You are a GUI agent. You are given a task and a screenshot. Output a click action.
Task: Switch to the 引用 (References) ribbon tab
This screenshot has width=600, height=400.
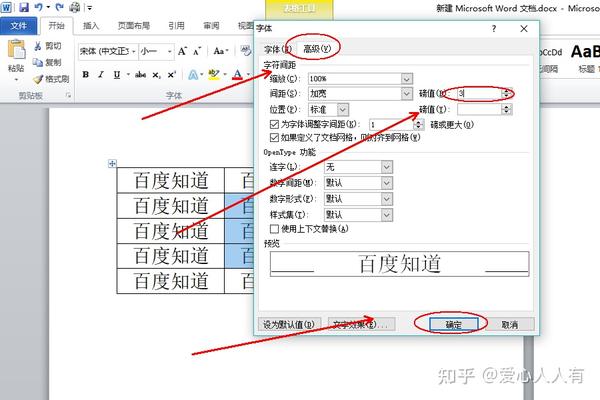click(176, 26)
